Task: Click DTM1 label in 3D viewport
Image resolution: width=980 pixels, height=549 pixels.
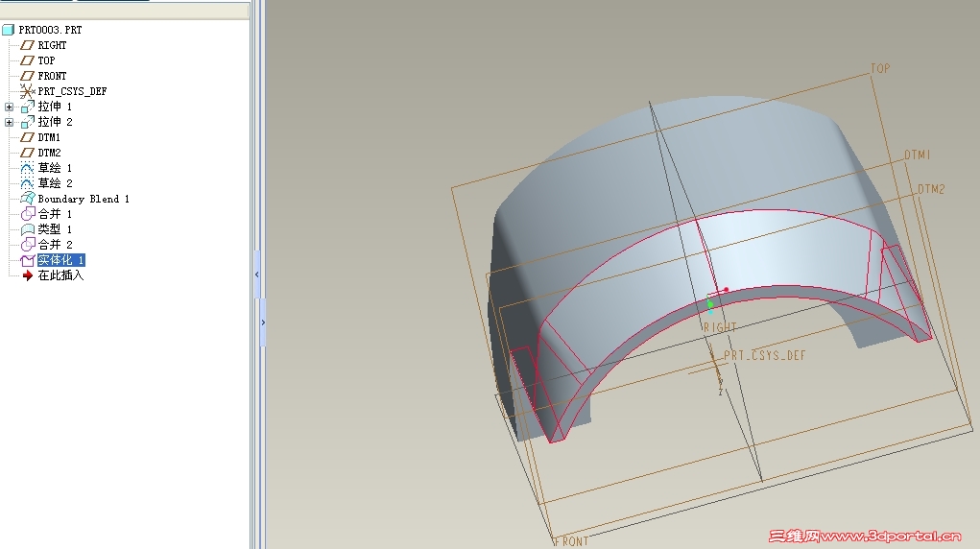Action: (918, 155)
